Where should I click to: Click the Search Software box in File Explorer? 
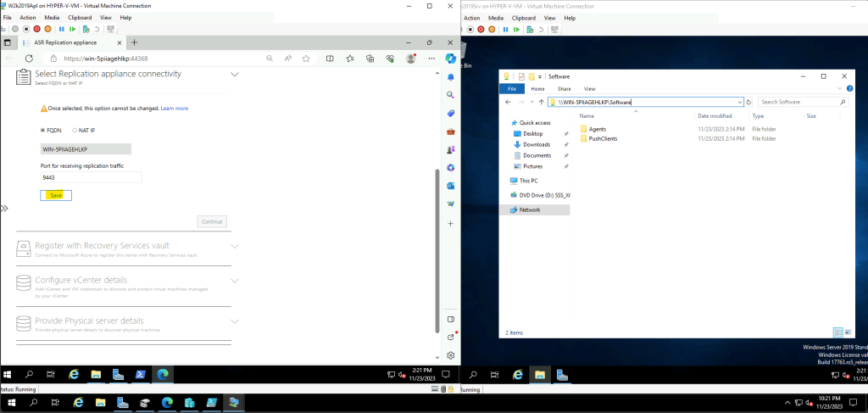(803, 102)
